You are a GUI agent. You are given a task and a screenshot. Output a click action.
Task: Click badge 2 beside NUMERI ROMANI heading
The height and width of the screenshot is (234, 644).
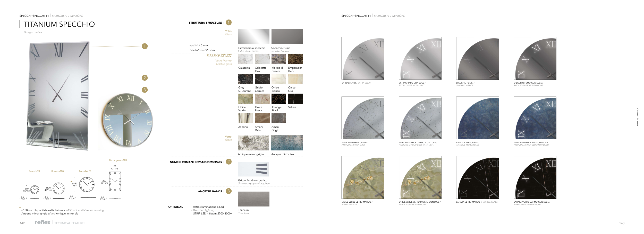pyautogui.click(x=228, y=162)
